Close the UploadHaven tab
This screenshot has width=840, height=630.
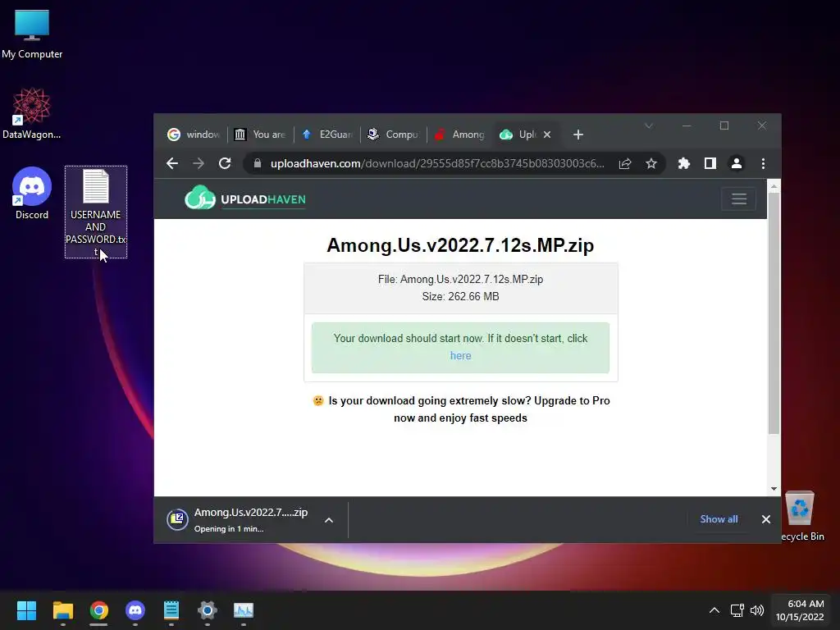547,135
